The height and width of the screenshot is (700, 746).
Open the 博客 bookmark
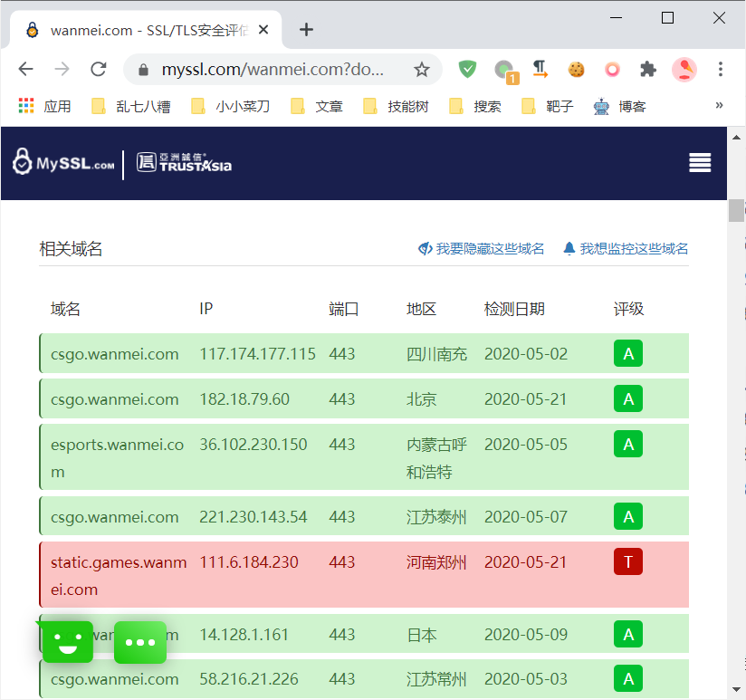click(619, 106)
